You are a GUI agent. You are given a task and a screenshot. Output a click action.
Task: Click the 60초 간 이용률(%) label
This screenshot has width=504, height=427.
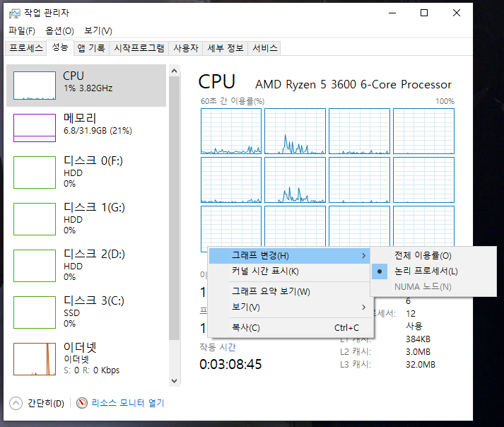pyautogui.click(x=233, y=101)
